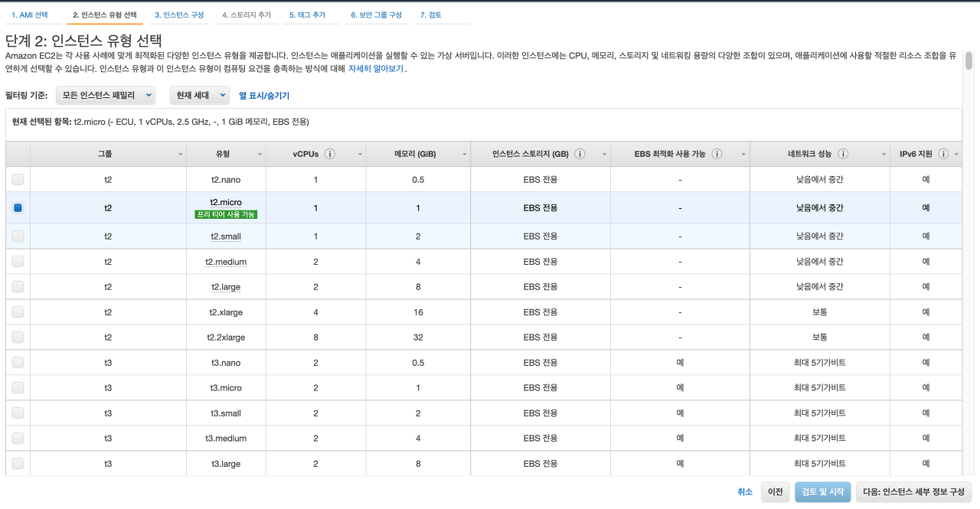This screenshot has height=509, width=980.
Task: Open 메모리 (GiB) column filter arrow
Action: point(465,155)
